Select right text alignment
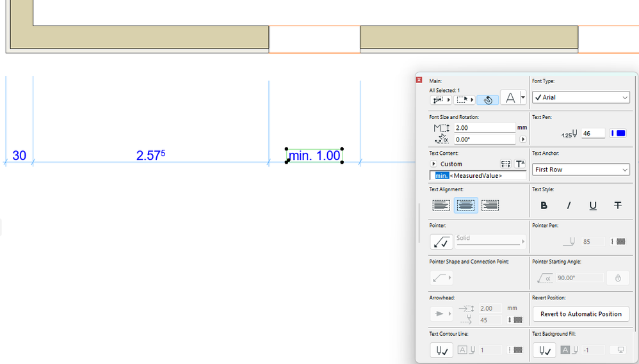The height and width of the screenshot is (364, 639). point(490,205)
